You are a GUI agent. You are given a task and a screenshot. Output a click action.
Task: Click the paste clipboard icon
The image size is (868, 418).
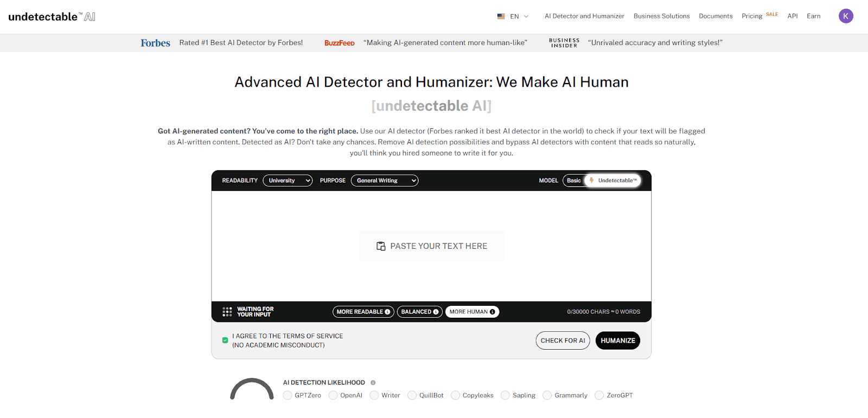click(381, 246)
